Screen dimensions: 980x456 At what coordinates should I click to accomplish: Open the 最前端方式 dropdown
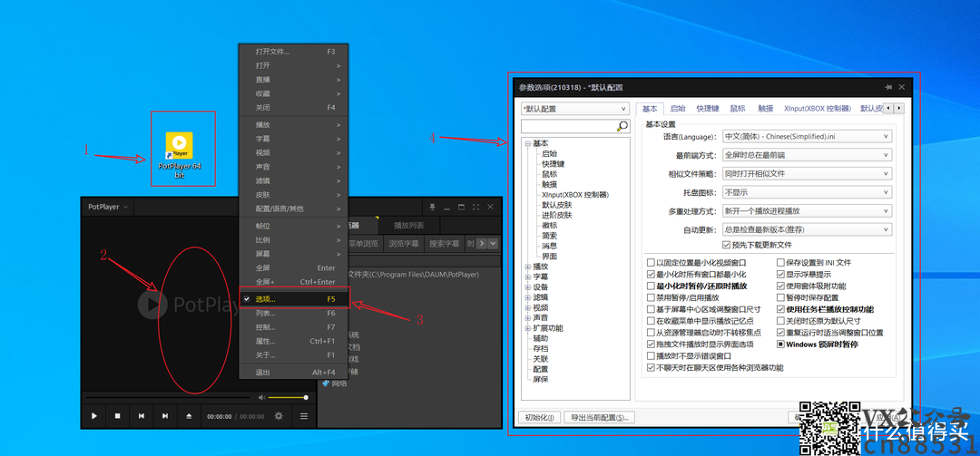tap(807, 155)
